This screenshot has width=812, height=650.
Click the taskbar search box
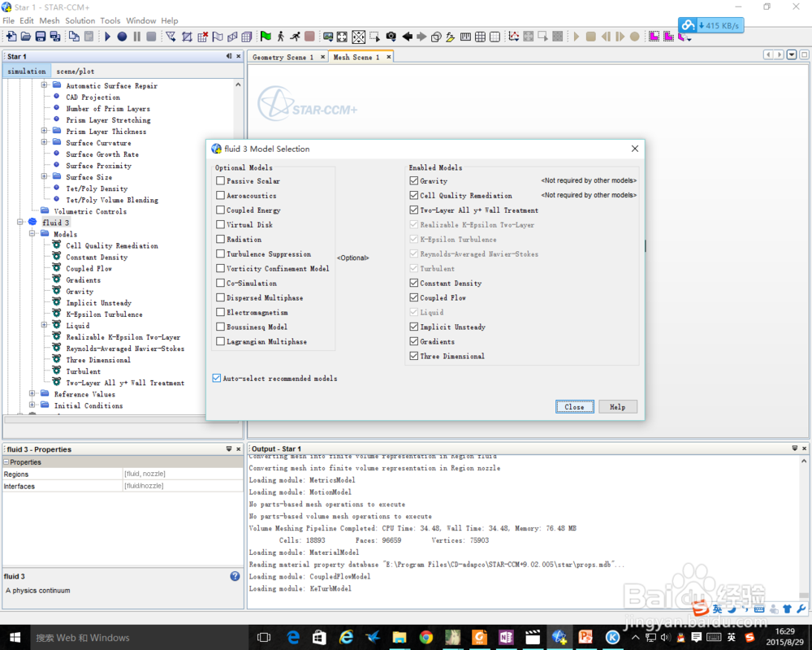click(141, 638)
